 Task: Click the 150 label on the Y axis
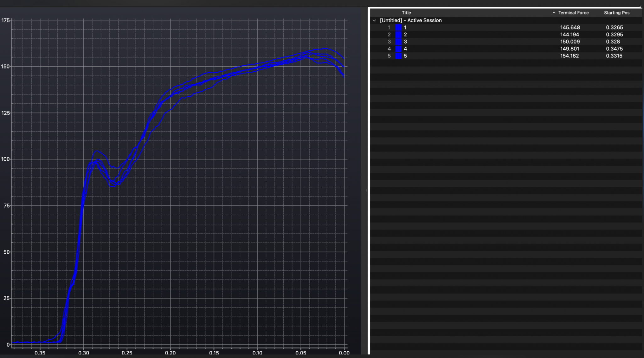[5, 66]
